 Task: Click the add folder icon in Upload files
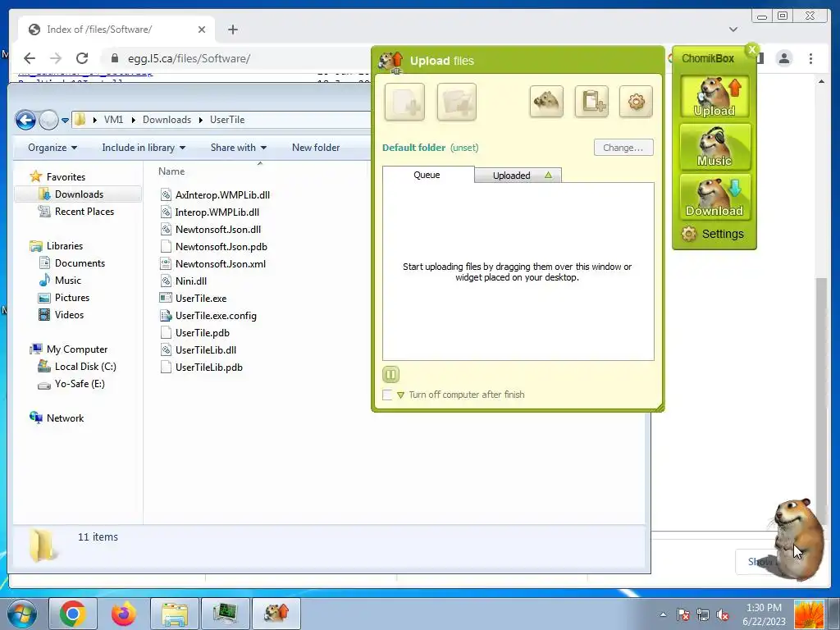(456, 102)
